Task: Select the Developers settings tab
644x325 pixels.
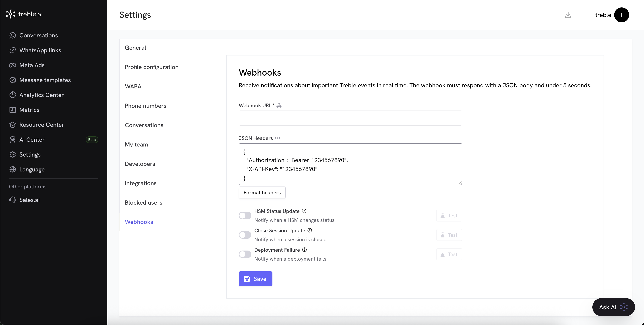Action: point(140,164)
